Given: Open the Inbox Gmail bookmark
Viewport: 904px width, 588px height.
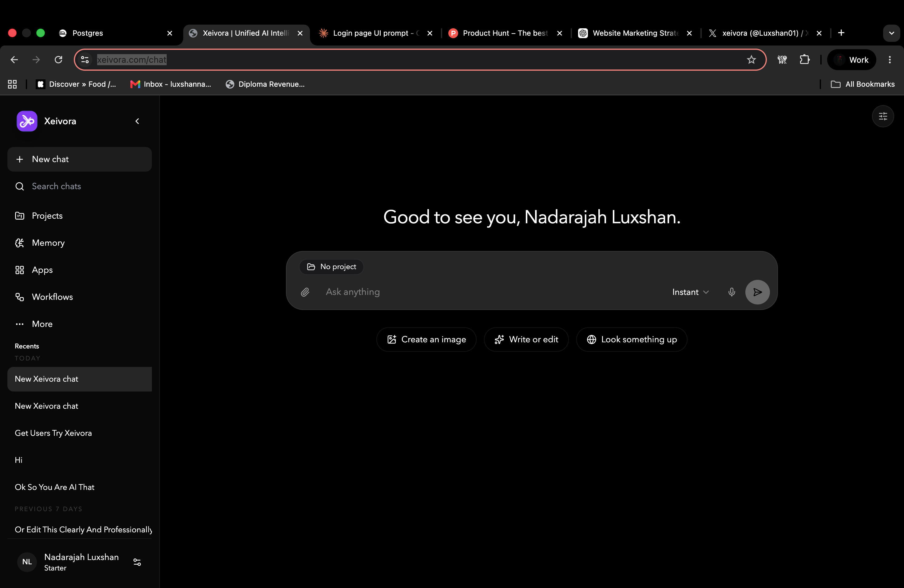Looking at the screenshot, I should pyautogui.click(x=171, y=84).
